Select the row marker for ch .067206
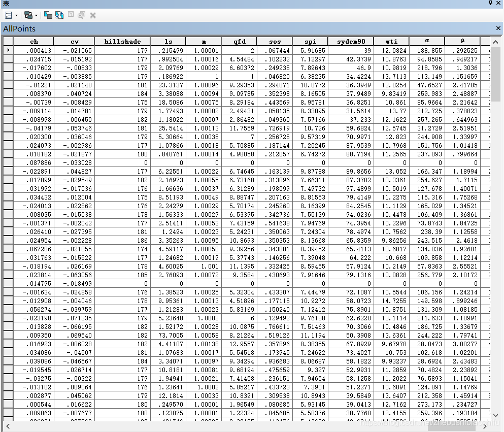Screen dimensions: 504x432 (8, 249)
